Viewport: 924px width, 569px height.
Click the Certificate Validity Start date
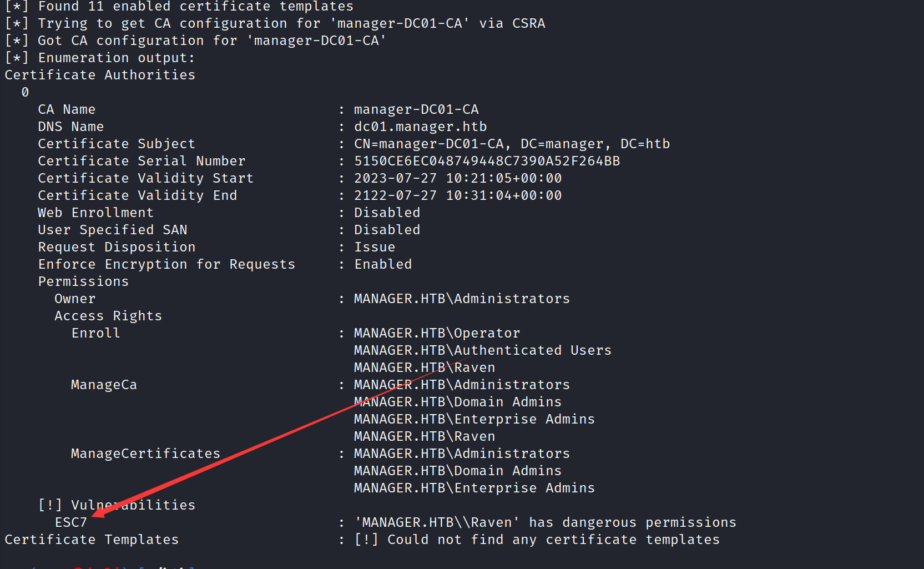click(x=458, y=178)
